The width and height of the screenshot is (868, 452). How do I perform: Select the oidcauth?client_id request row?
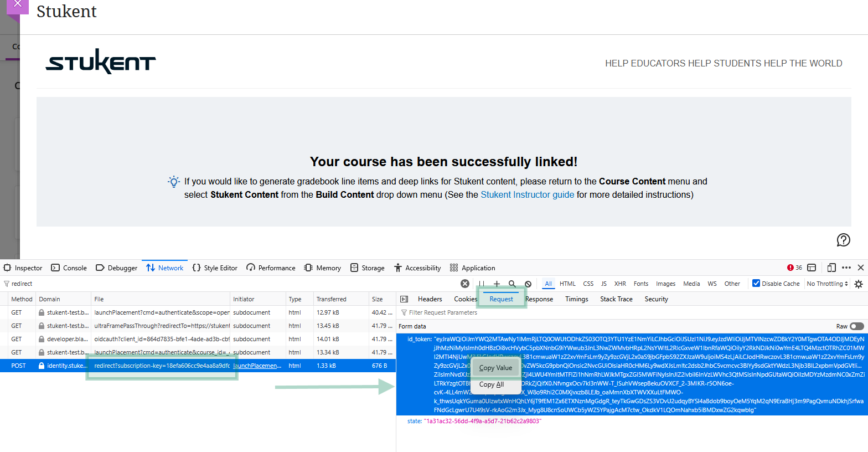point(198,339)
